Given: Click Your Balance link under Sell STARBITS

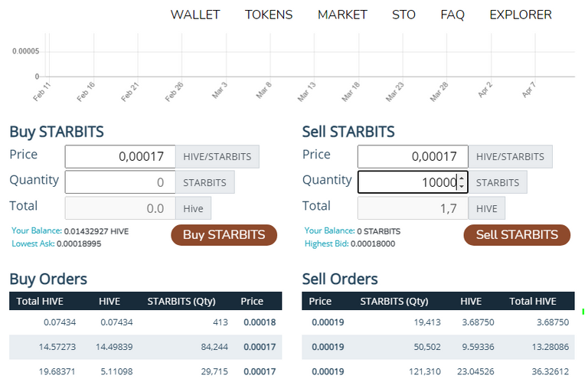Looking at the screenshot, I should click(329, 230).
